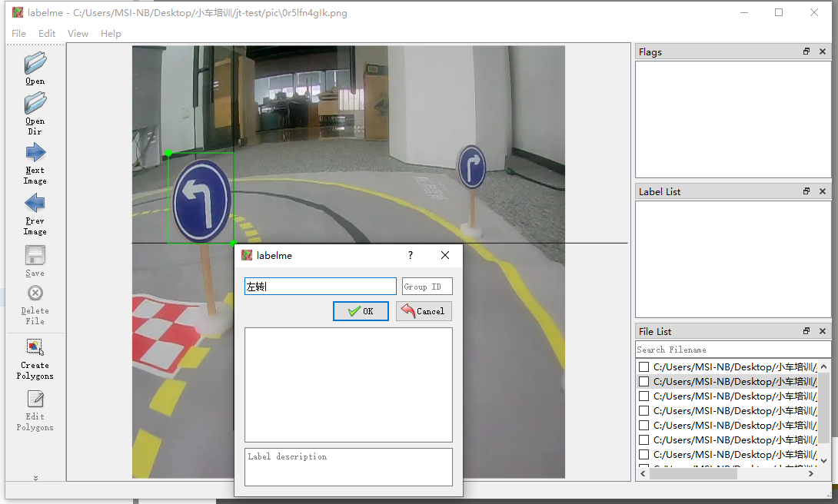Viewport: 838px width, 504px height.
Task: Go to Next Image arrow
Action: point(35,152)
